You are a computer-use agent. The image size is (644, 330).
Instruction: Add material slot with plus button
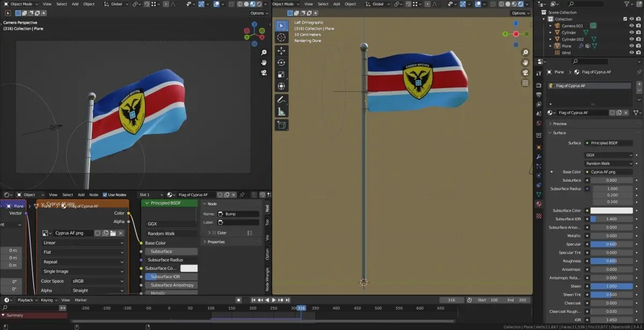[x=639, y=85]
